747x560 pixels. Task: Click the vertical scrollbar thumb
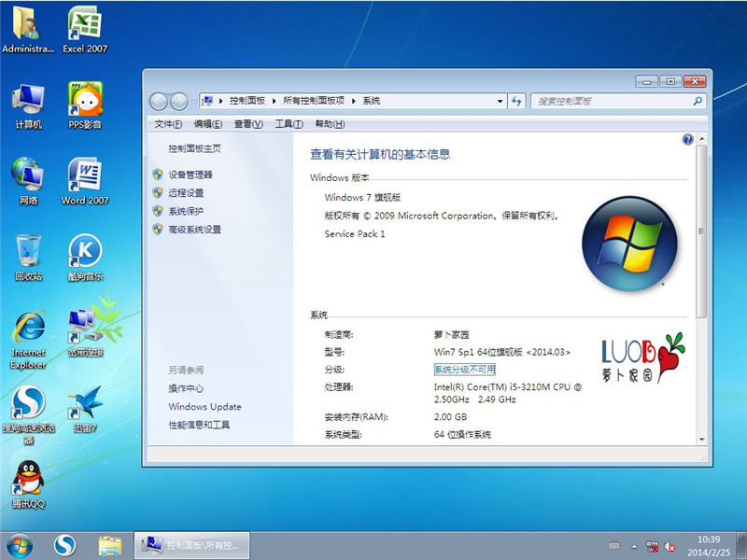(701, 231)
